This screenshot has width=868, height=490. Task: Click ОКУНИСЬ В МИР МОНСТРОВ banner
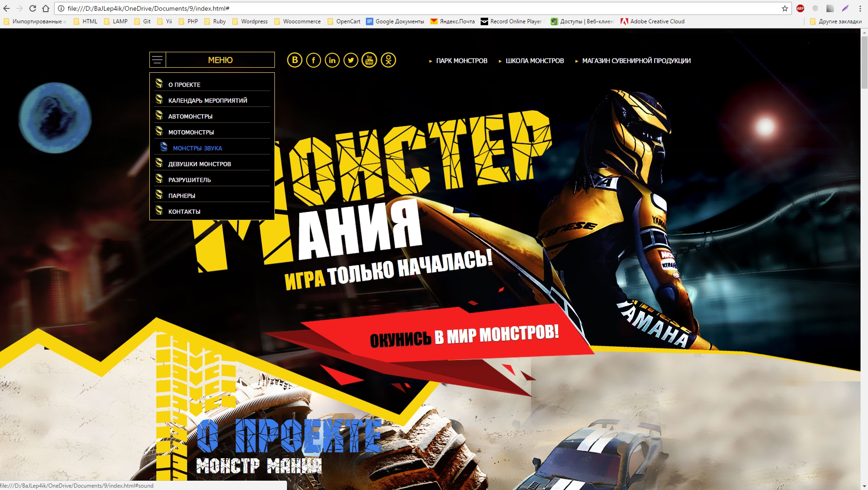(464, 335)
